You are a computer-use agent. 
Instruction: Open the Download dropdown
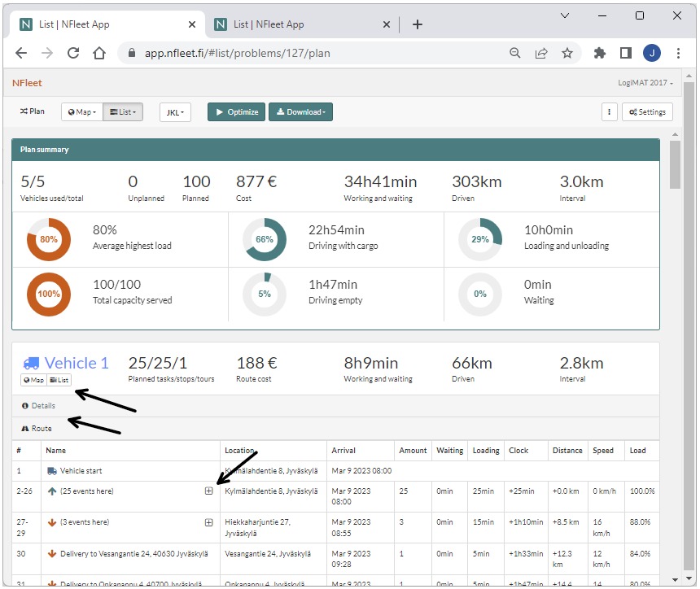point(300,112)
